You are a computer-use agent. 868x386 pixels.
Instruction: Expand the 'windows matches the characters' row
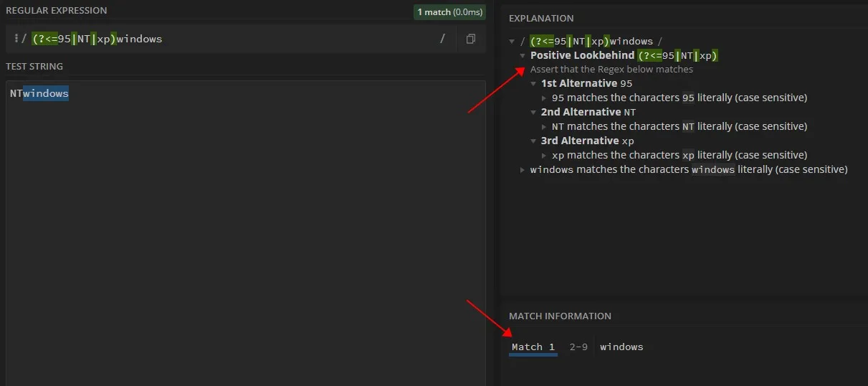point(523,170)
